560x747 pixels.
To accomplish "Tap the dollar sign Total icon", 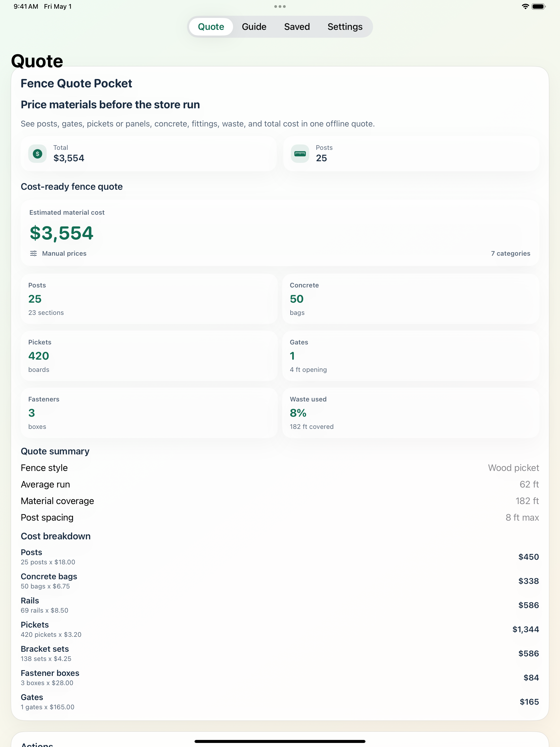I will (37, 154).
